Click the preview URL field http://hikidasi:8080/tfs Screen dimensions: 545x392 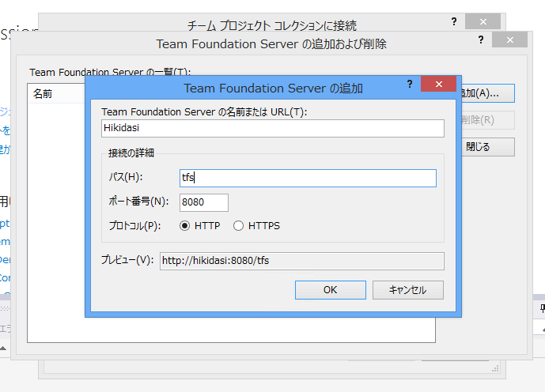(x=301, y=261)
